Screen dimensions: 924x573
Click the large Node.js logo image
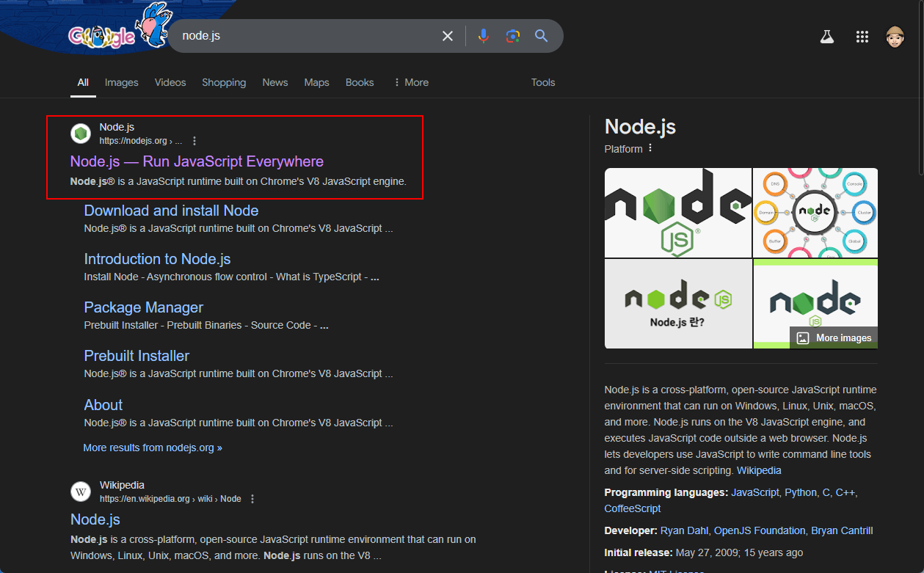click(678, 212)
